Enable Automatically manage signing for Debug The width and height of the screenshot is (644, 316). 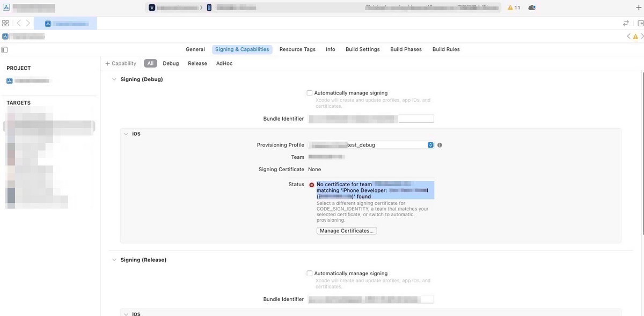310,92
